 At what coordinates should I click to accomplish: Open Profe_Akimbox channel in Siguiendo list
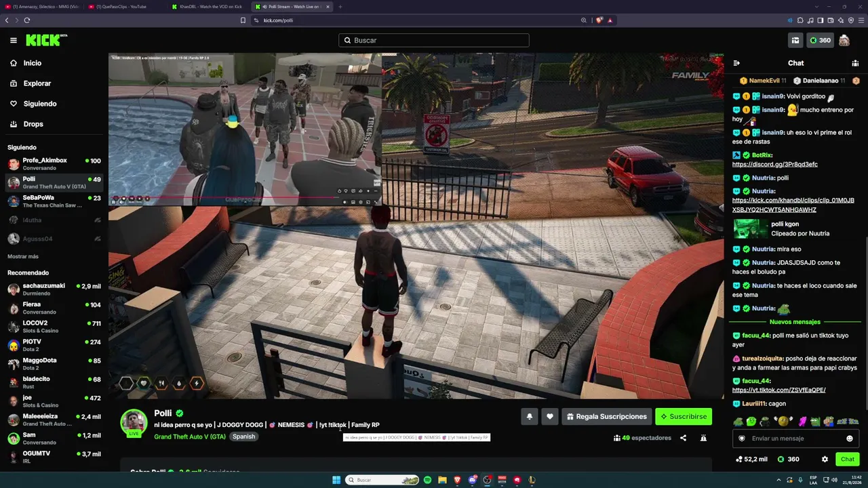click(54, 164)
